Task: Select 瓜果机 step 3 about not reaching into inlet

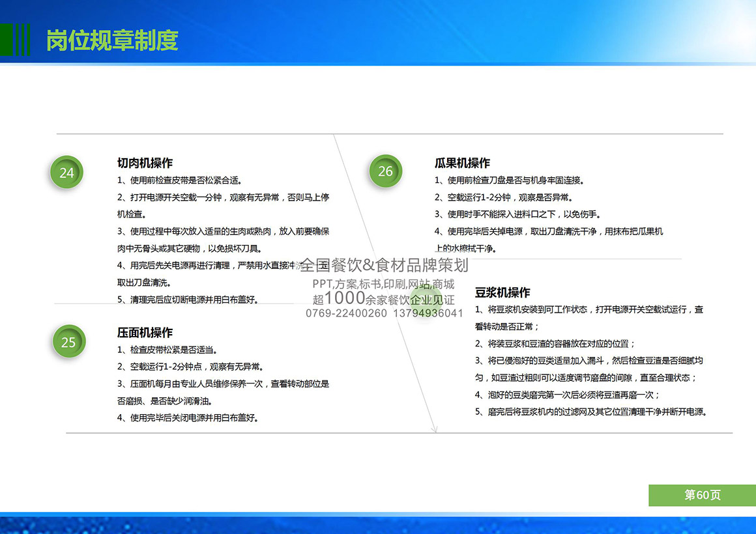Action: pyautogui.click(x=517, y=214)
